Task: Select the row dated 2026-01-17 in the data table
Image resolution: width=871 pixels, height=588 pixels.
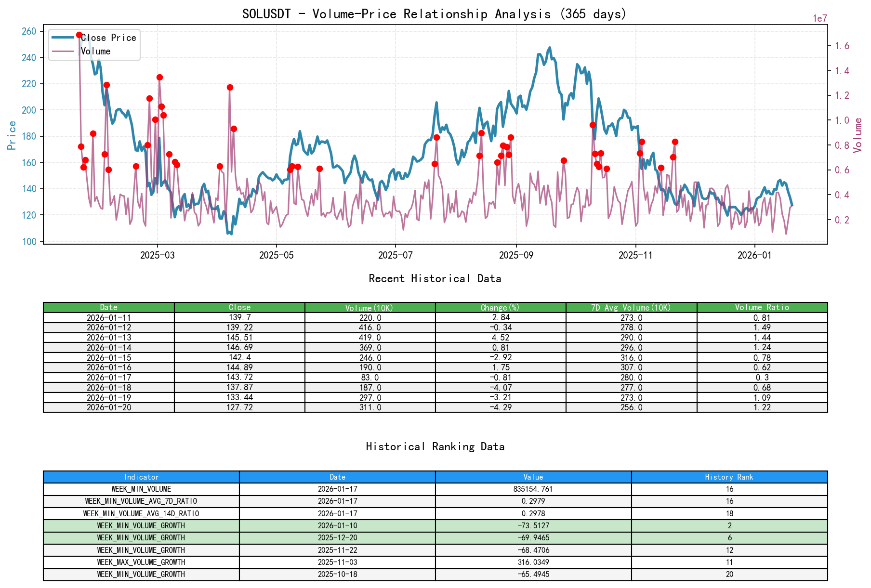Action: click(109, 378)
